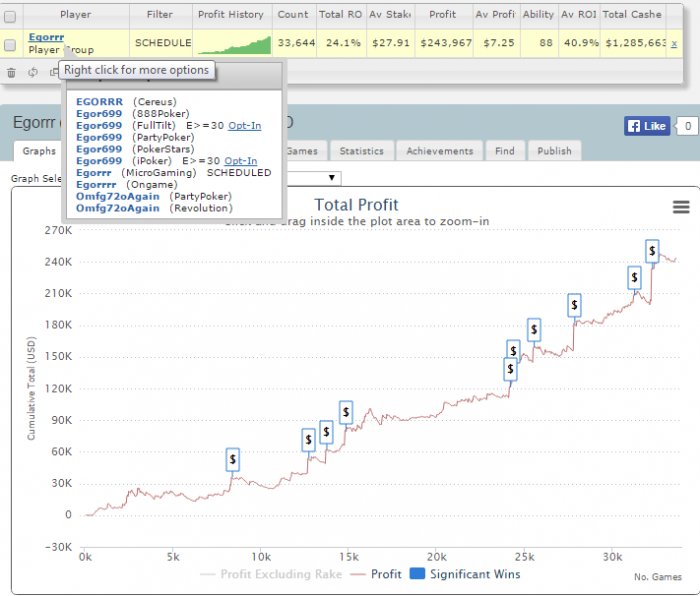Open Egor699 first PartyPoker profile link

click(x=99, y=137)
